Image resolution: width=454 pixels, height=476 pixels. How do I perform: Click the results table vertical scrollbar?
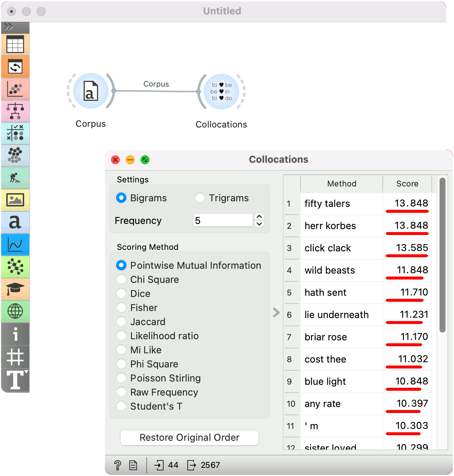442,255
